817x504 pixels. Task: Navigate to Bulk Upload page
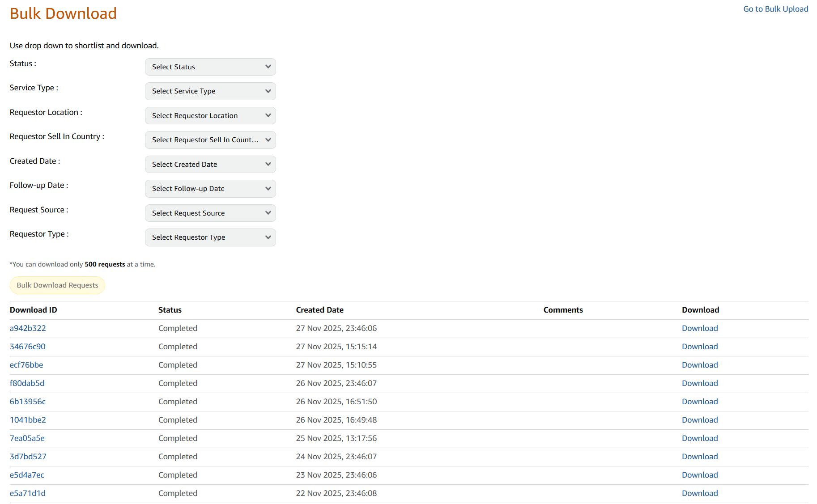tap(775, 8)
